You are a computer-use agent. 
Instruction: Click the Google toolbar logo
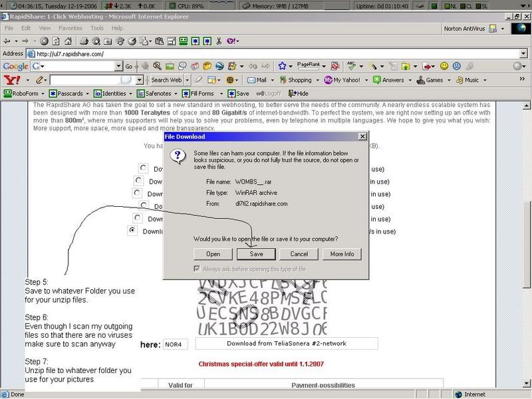(15, 66)
